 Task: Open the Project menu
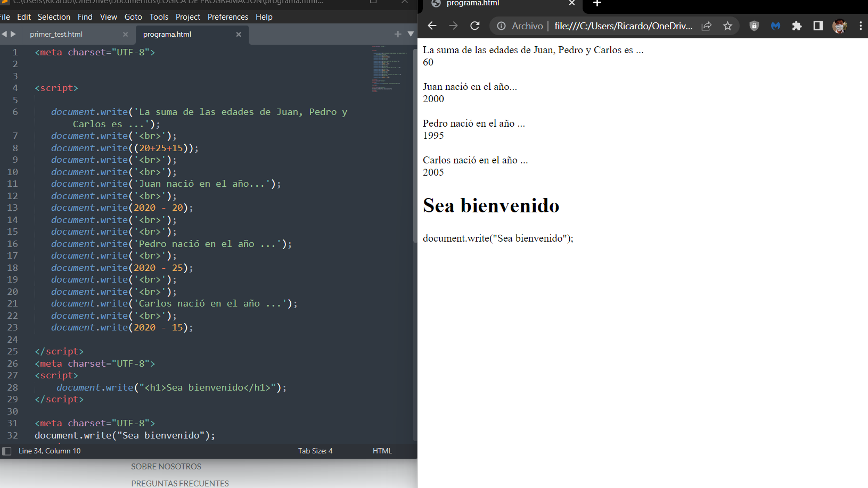click(x=188, y=17)
